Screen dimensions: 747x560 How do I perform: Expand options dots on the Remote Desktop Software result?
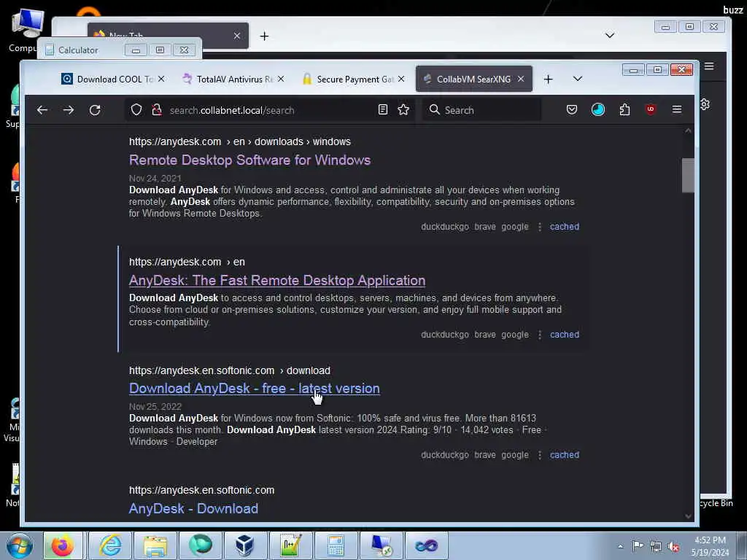540,227
